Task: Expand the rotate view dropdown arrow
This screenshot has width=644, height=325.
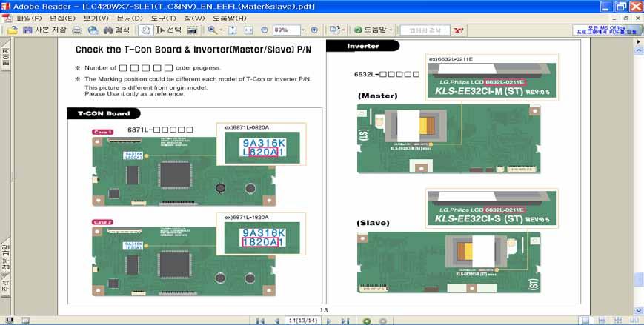Action: [343, 30]
